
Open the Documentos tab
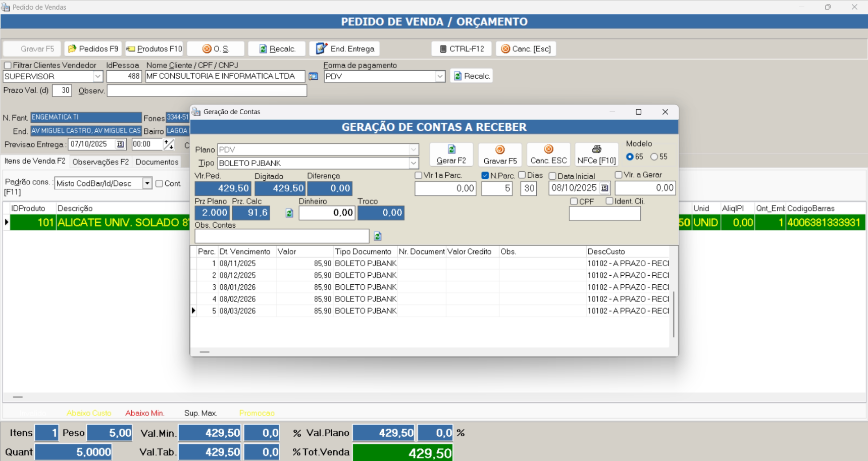point(157,162)
